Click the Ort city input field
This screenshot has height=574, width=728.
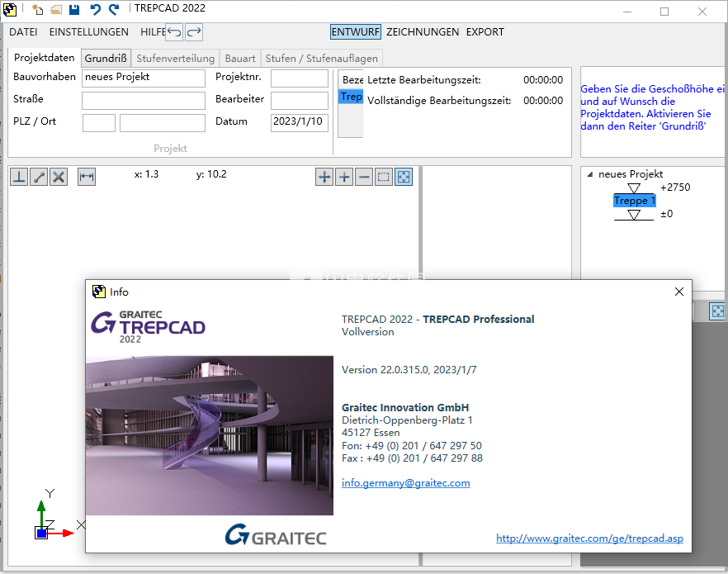(x=163, y=122)
